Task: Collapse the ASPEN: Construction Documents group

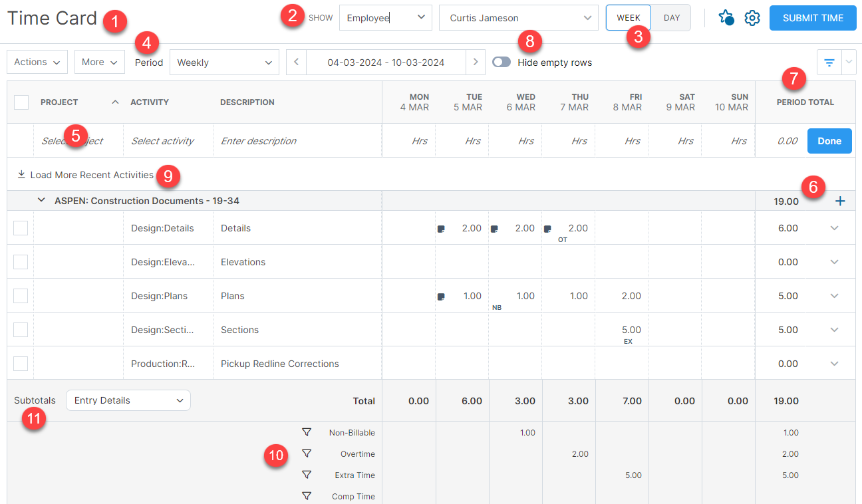Action: 41,199
